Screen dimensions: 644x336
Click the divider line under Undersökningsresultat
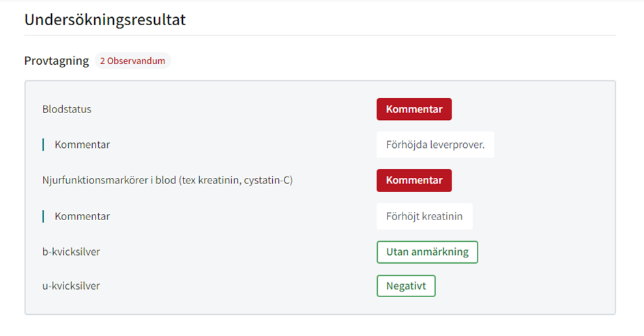click(x=320, y=35)
